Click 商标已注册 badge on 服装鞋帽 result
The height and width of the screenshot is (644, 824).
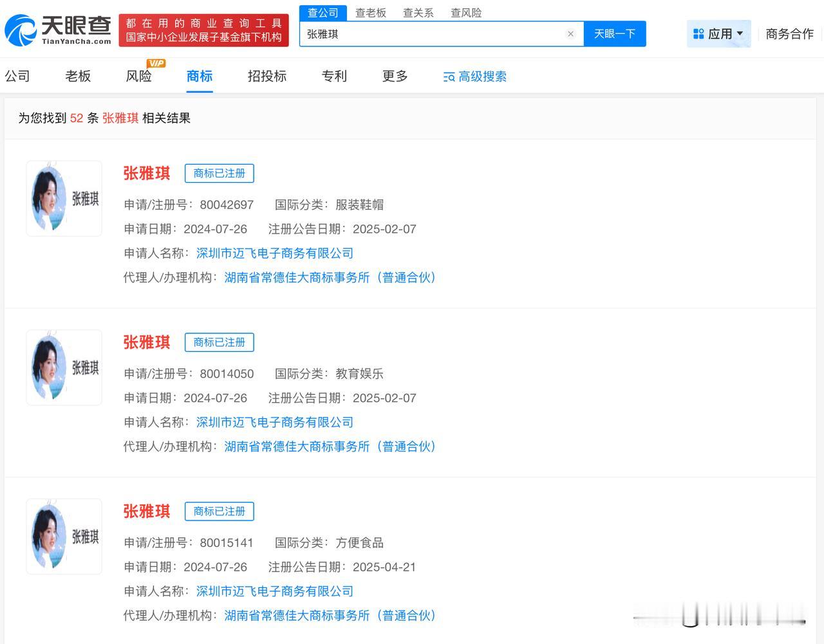coord(220,173)
